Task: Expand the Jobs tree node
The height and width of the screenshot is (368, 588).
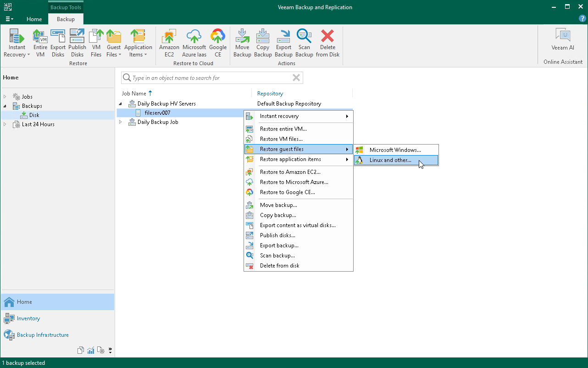Action: 5,96
